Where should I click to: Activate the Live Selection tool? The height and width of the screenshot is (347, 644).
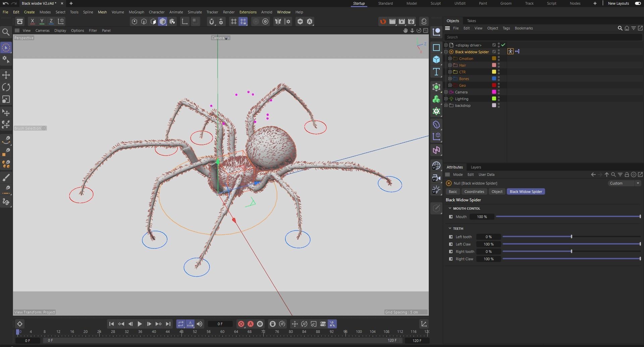point(6,48)
